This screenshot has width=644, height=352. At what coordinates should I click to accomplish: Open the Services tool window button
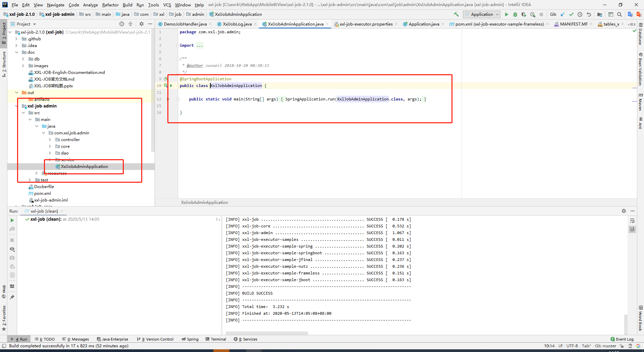[246, 339]
